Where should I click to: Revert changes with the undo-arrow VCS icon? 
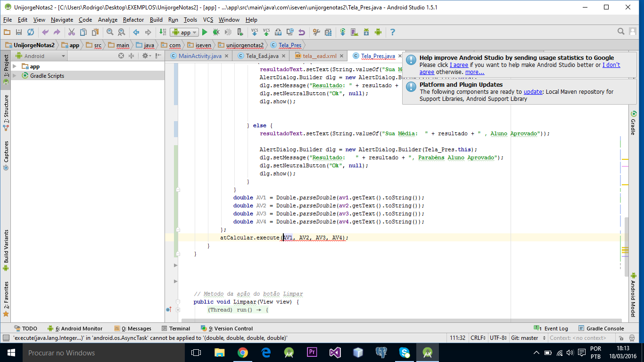coord(301,32)
